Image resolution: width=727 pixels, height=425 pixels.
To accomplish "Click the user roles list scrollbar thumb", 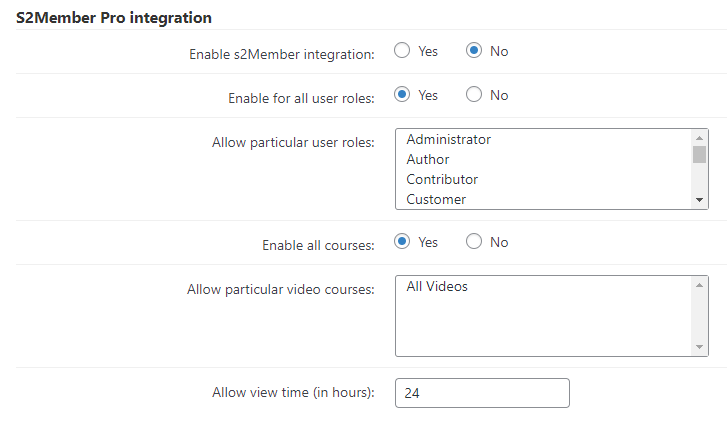I will [x=700, y=155].
